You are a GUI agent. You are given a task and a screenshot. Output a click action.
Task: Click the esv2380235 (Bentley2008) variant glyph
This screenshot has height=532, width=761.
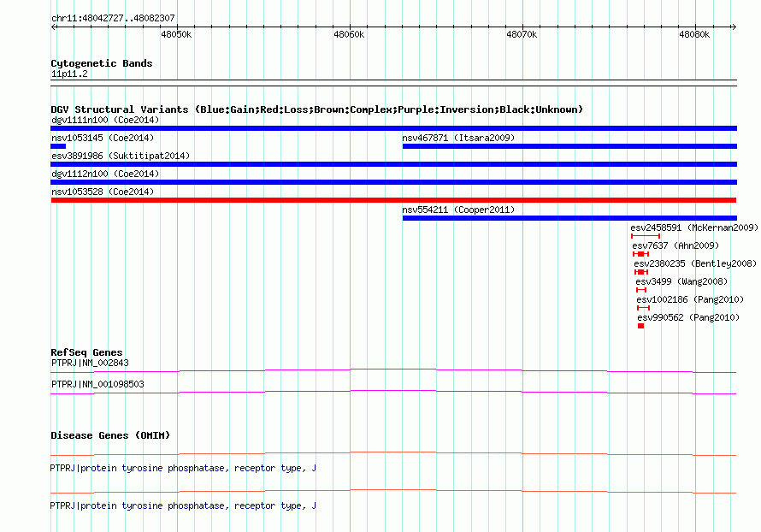click(x=640, y=272)
